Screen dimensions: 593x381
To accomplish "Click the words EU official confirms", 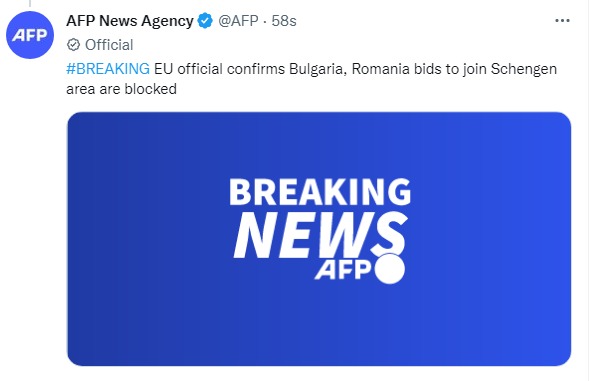I will point(219,69).
